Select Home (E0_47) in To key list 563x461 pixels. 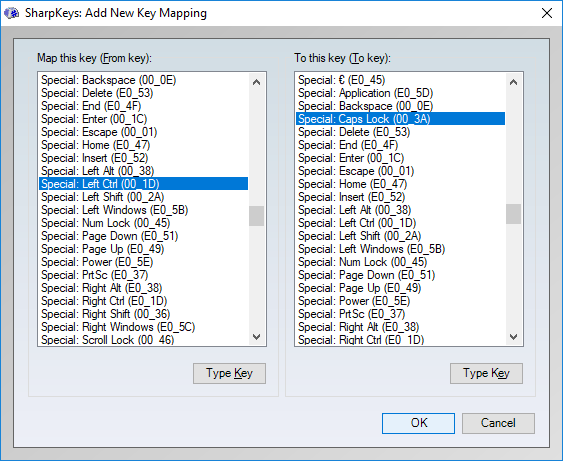pyautogui.click(x=400, y=184)
